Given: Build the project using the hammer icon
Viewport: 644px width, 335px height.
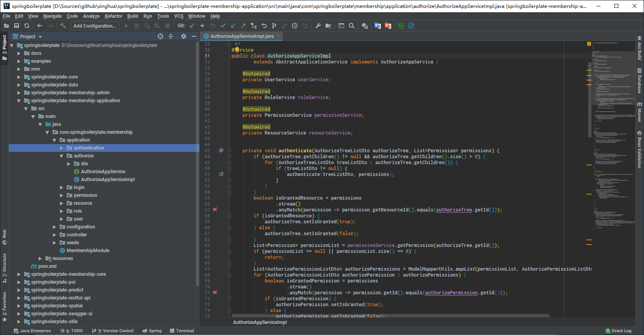Looking at the screenshot, I should pos(63,26).
